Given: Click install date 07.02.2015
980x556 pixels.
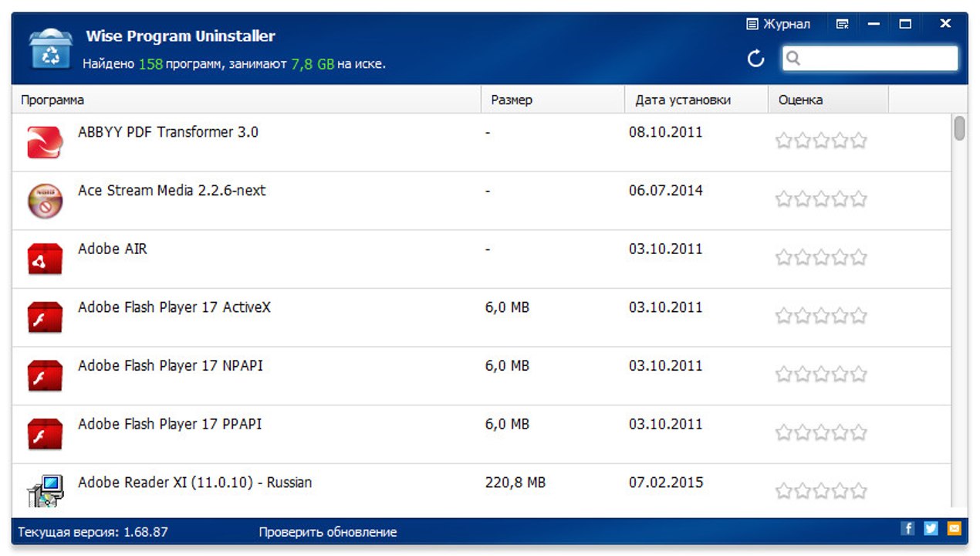Looking at the screenshot, I should tap(666, 483).
